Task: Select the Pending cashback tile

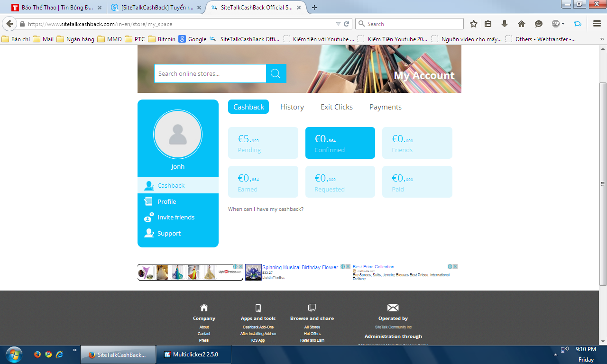Action: point(263,143)
